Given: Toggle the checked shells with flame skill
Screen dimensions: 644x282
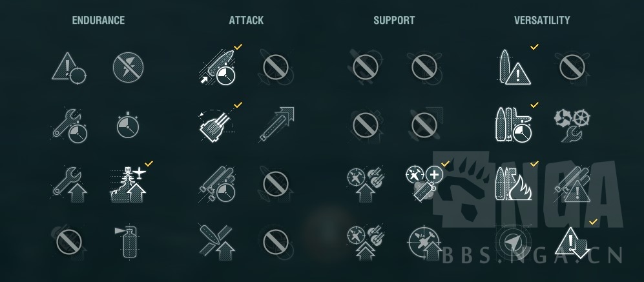Looking at the screenshot, I should tap(514, 184).
